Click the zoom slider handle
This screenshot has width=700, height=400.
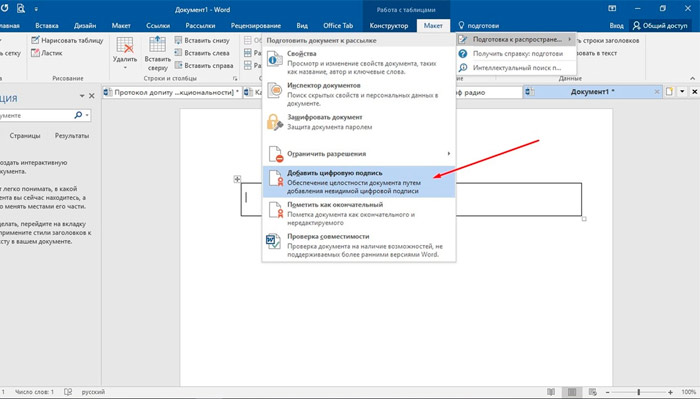click(638, 392)
